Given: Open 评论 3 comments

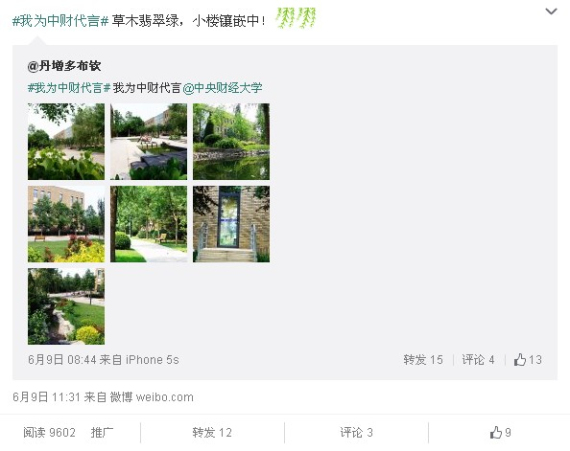Looking at the screenshot, I should pos(356,432).
